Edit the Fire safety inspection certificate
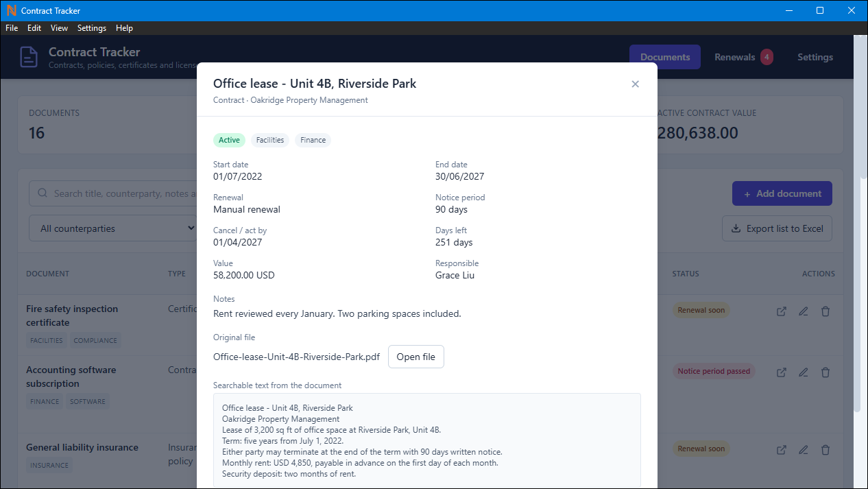Image resolution: width=868 pixels, height=489 pixels. click(x=804, y=311)
